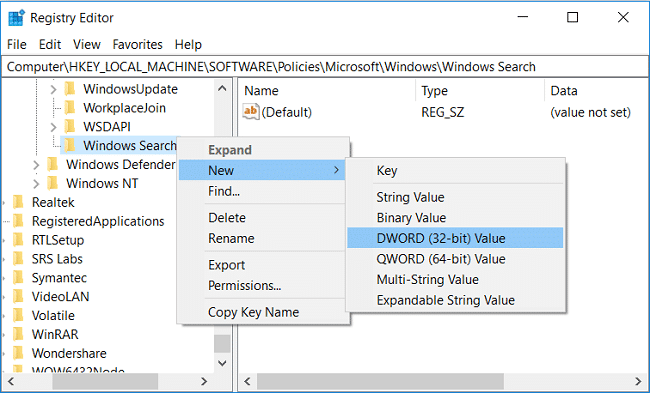
Task: Click the Wondershare folder icon
Action: pos(19,353)
